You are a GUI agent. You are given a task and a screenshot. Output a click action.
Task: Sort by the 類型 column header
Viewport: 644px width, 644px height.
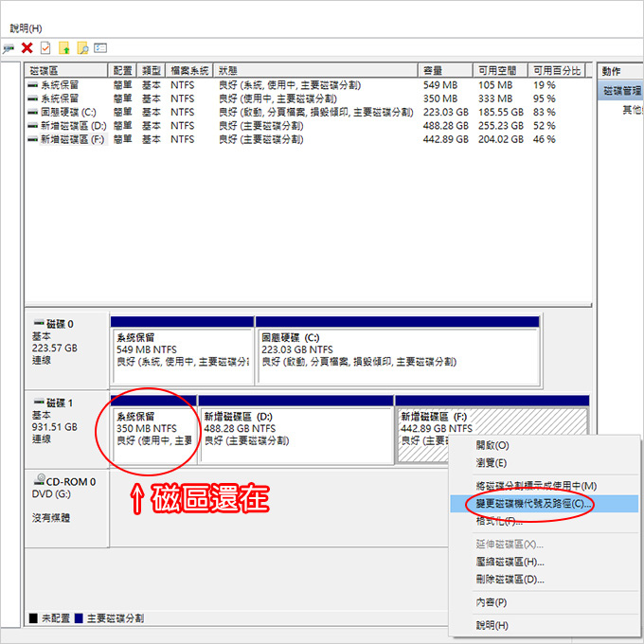151,71
